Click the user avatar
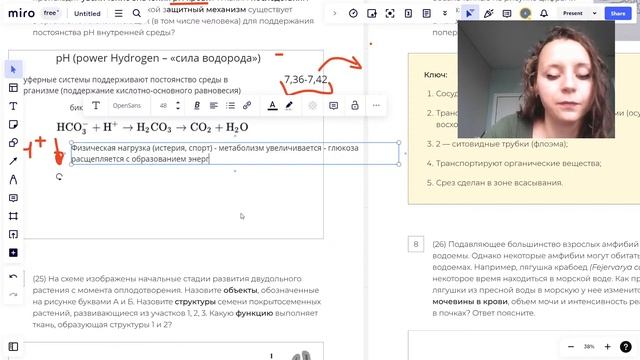Image resolution: width=640 pixels, height=360 pixels. (525, 13)
